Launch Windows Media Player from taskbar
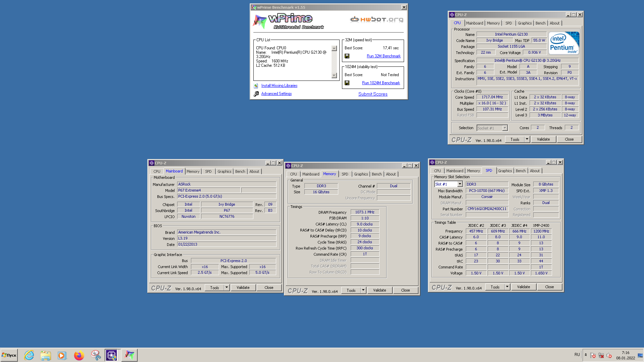Screen dimensions: 644x362 [62, 355]
